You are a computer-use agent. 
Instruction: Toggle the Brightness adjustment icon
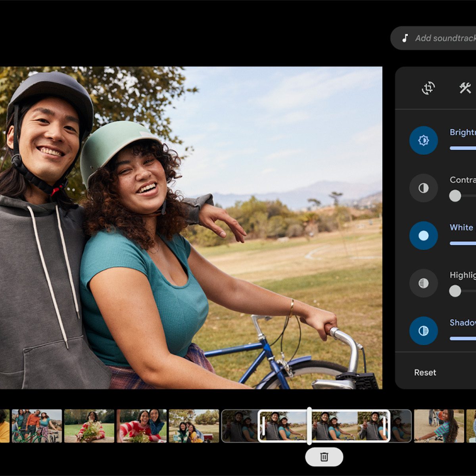click(x=423, y=140)
